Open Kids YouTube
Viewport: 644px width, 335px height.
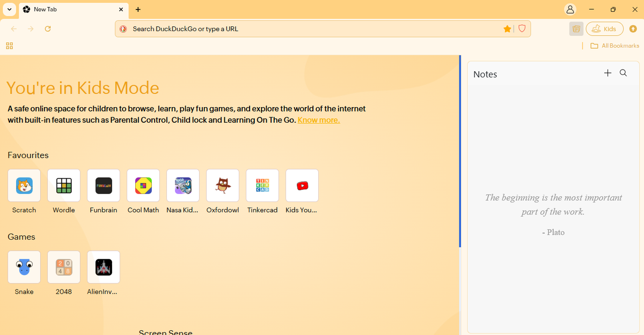302,185
